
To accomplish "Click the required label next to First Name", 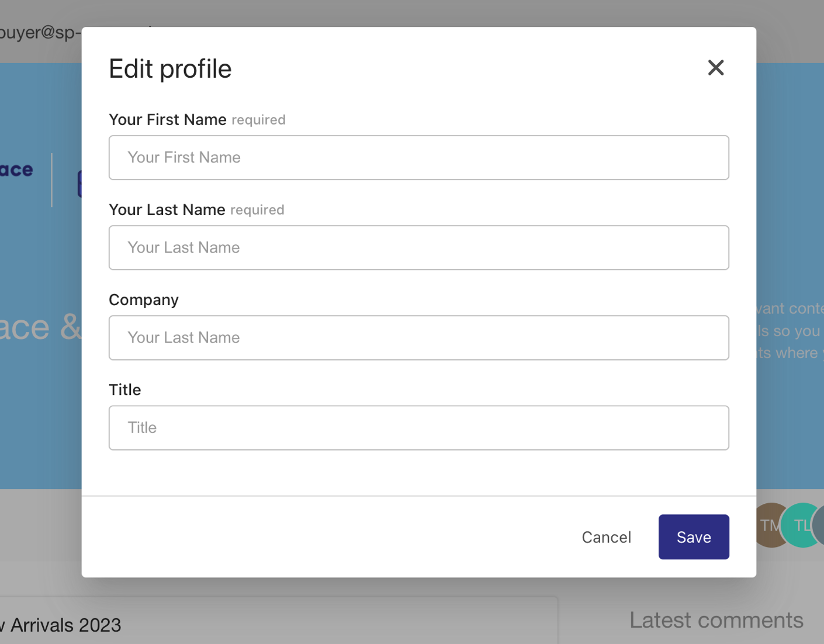I will 258,120.
